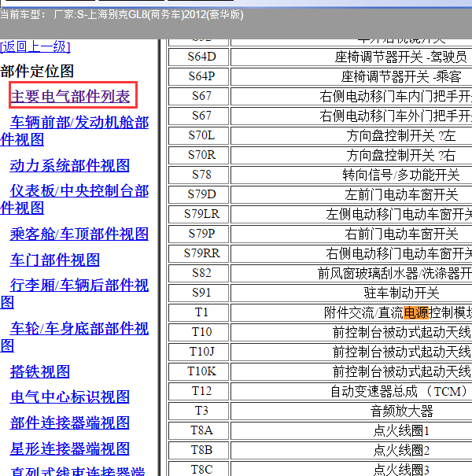Select the S82 code cell

point(199,273)
